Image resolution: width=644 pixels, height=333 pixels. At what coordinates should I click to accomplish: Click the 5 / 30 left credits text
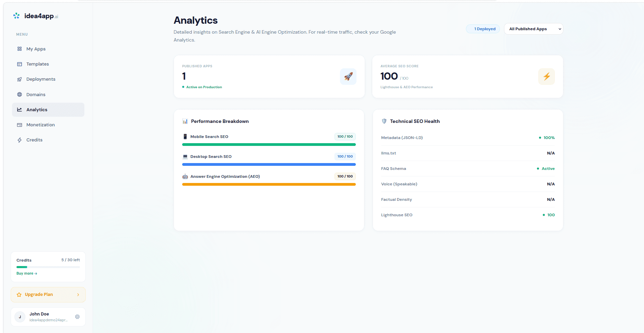tap(71, 260)
